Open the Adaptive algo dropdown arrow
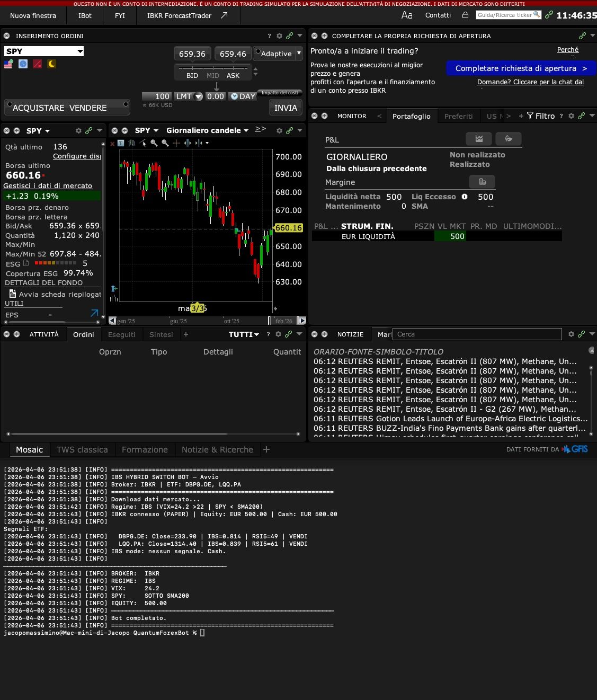The width and height of the screenshot is (597, 700). coord(299,54)
